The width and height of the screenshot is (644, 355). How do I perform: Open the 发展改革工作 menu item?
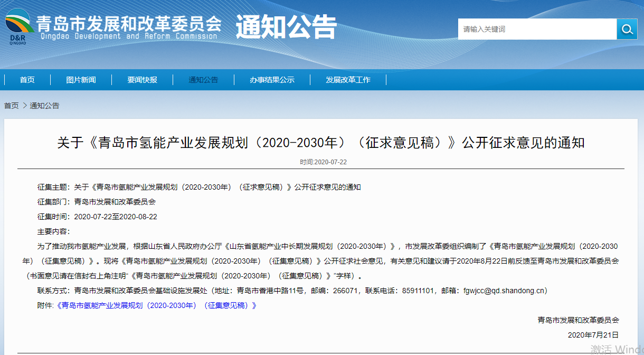[348, 79]
